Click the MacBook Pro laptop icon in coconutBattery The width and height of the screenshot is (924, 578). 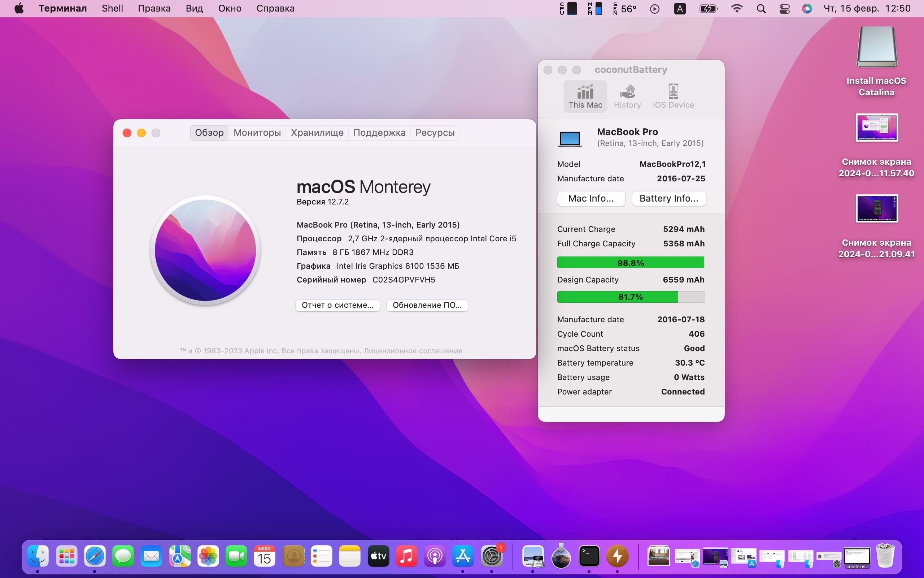(x=570, y=138)
